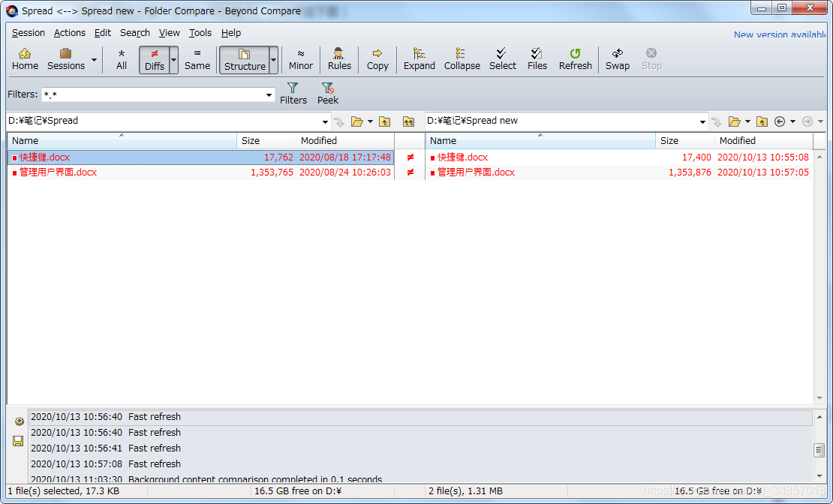Sort the right pane by the Modified column
The width and height of the screenshot is (833, 504).
coord(763,141)
